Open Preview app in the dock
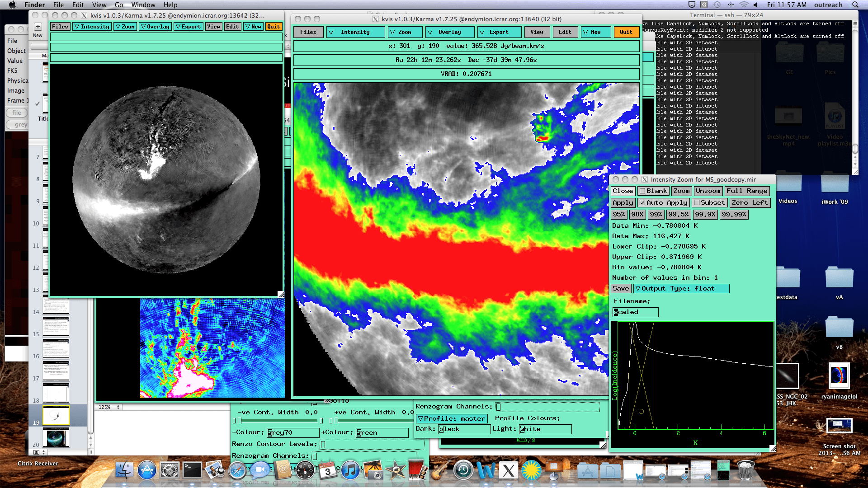Screen dimensions: 868x488 tap(215, 470)
